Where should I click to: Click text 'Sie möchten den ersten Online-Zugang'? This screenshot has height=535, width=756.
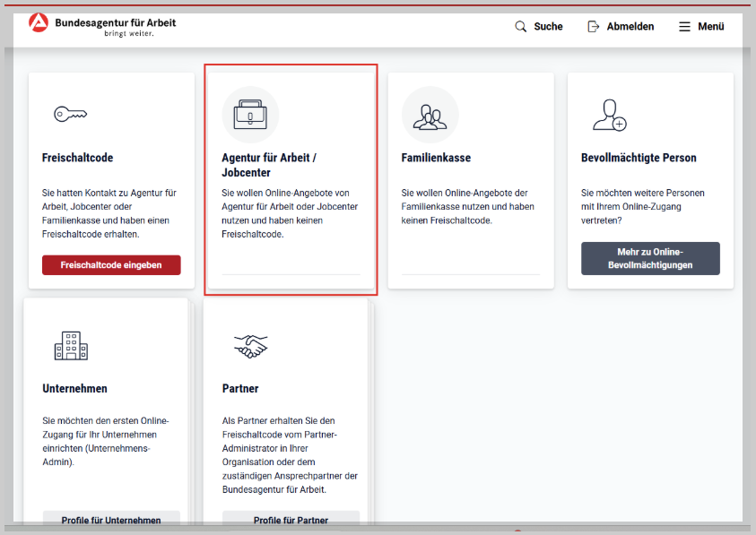pos(106,442)
